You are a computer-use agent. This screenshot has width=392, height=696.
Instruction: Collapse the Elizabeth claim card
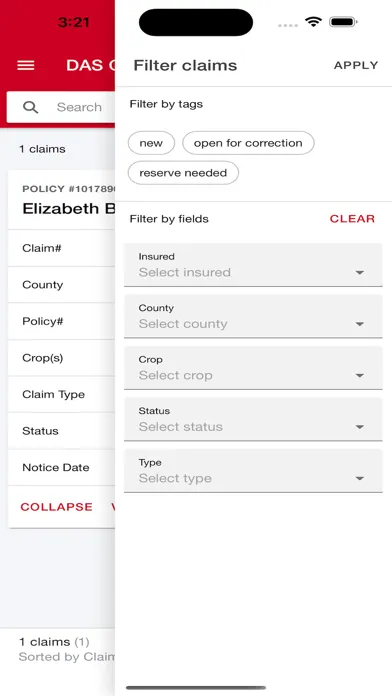56,507
